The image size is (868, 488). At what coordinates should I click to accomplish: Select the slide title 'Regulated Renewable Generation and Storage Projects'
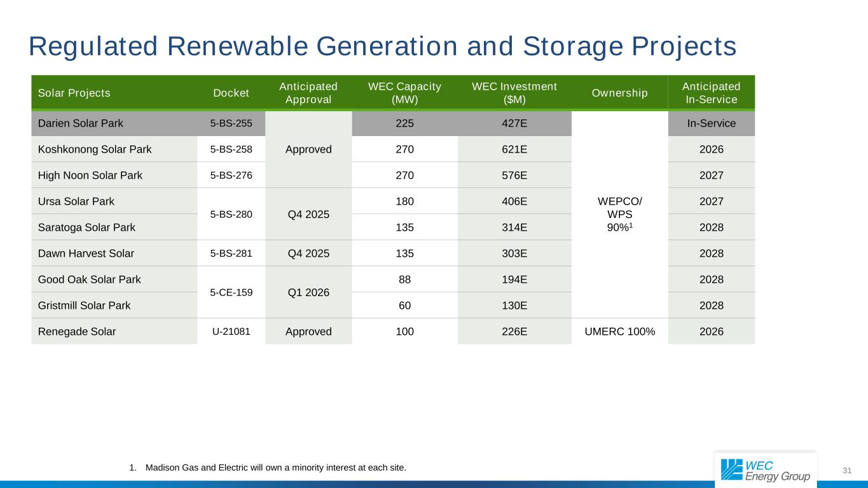383,46
